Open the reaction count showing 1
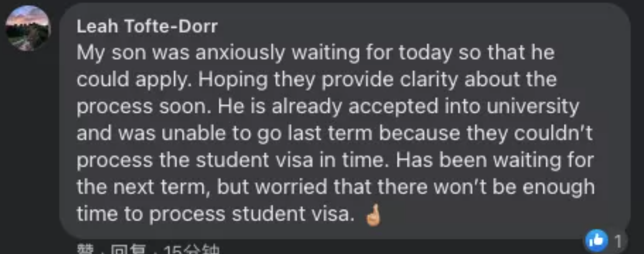Image resolution: width=644 pixels, height=254 pixels. (x=618, y=241)
